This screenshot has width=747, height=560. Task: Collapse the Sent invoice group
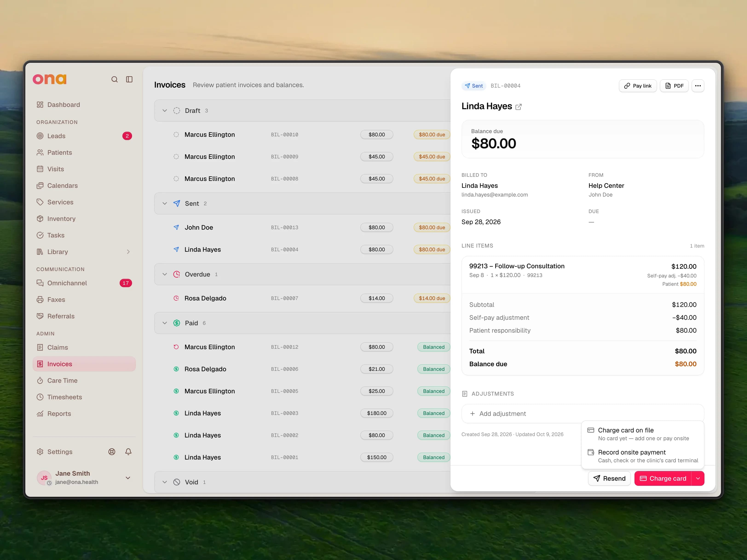[164, 203]
